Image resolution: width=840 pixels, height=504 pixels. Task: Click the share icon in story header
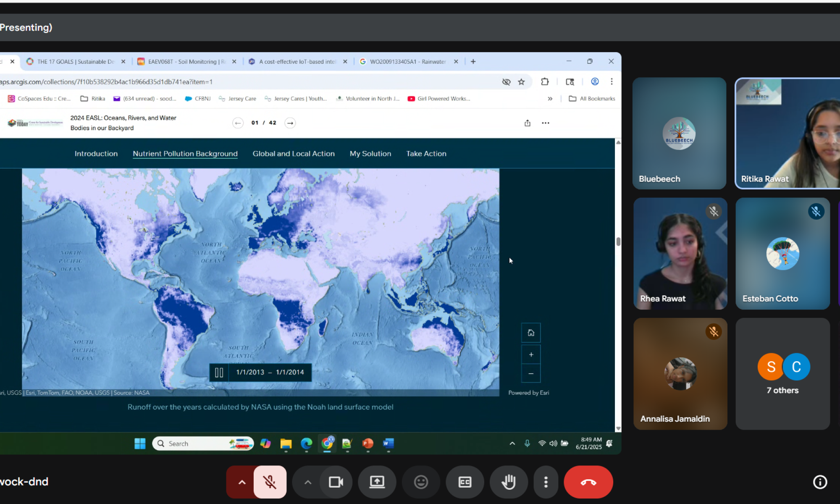pyautogui.click(x=528, y=123)
